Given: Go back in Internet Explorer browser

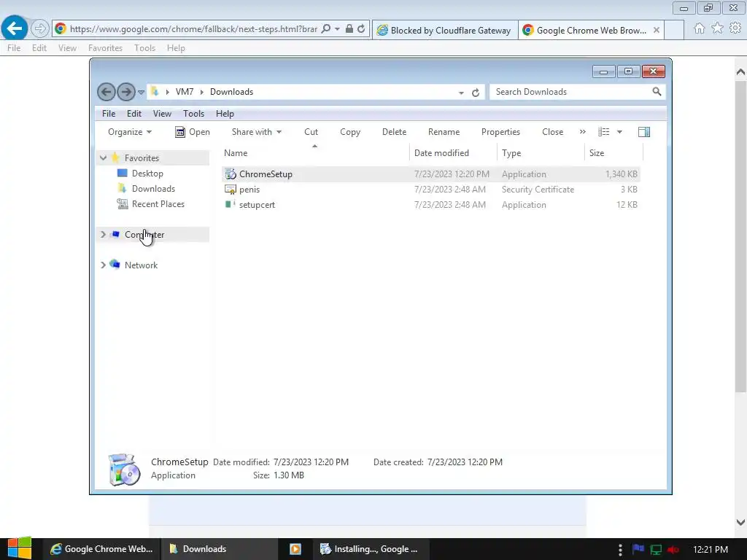Looking at the screenshot, I should tap(15, 28).
